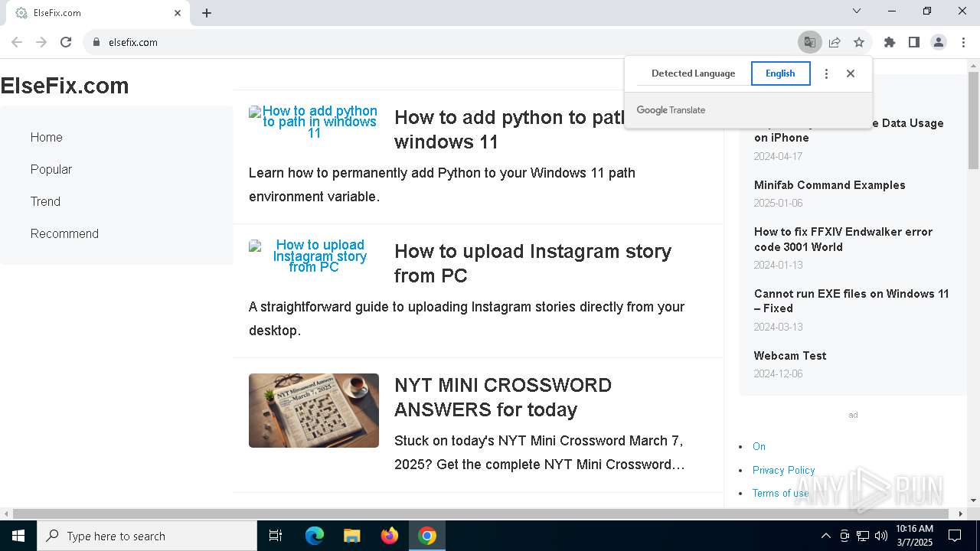980x551 pixels.
Task: Click the 2025-01-06 date text
Action: (x=778, y=204)
